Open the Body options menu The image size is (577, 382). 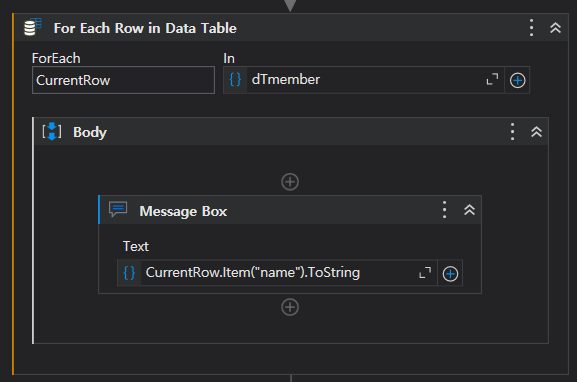[512, 132]
